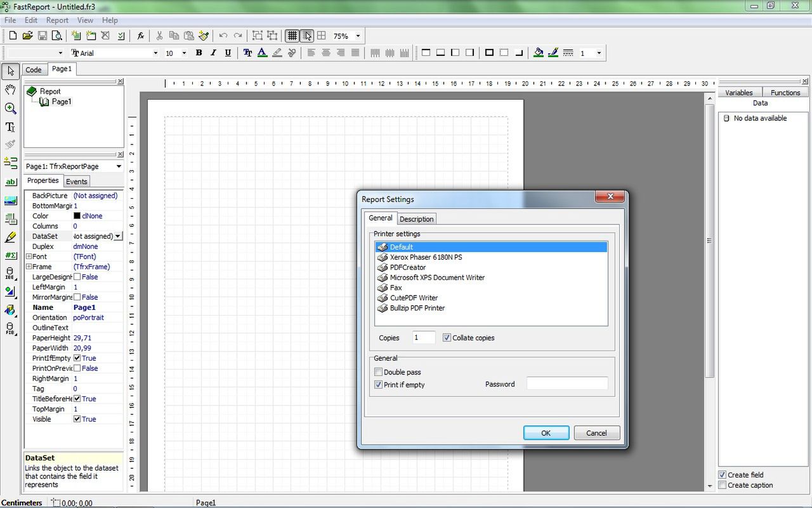Open the View menu
This screenshot has height=508, width=812.
(85, 20)
